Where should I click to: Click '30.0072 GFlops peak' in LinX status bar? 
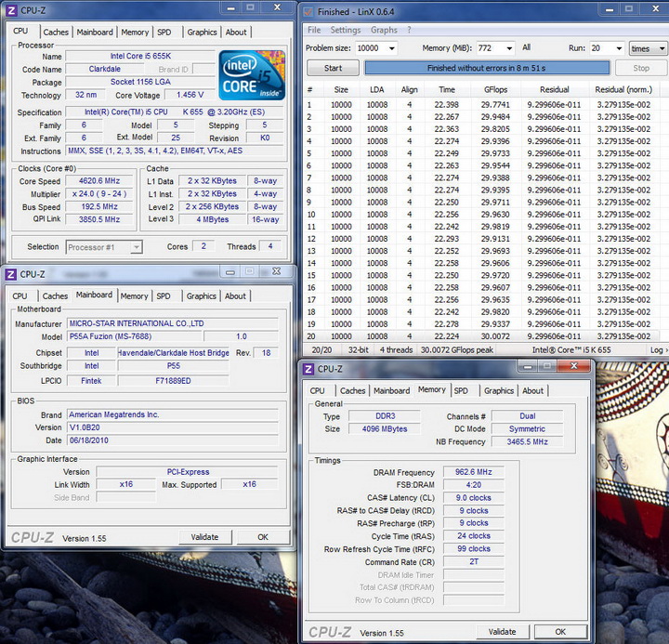pos(457,350)
